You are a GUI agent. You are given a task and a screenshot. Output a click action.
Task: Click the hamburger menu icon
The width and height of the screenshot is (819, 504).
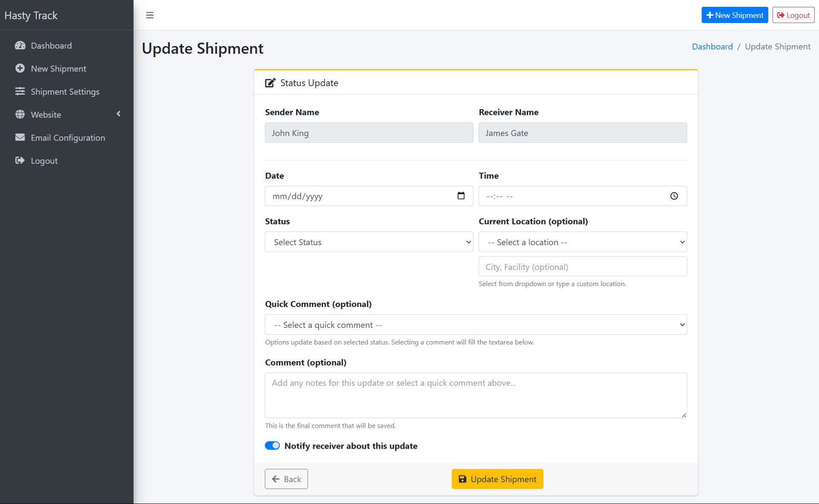[x=150, y=15]
